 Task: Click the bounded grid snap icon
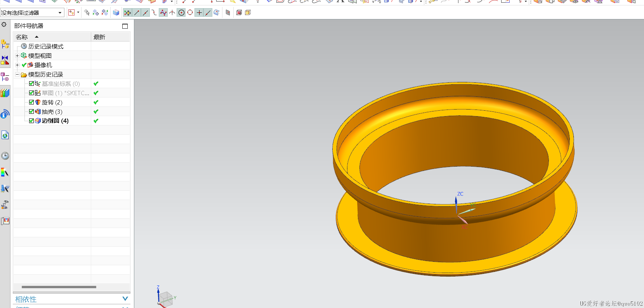coord(228,13)
